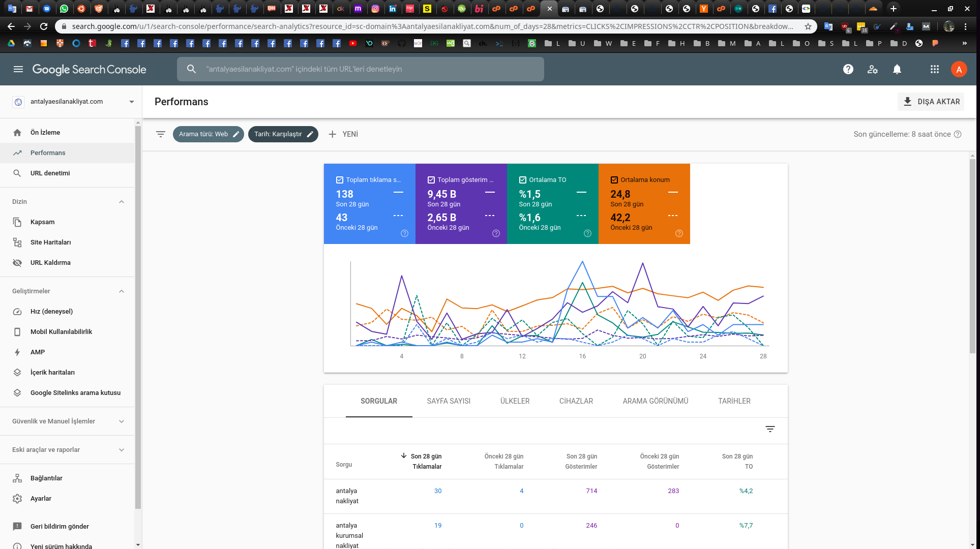The height and width of the screenshot is (549, 980).
Task: Open Mobil Kullanılabilirlik report
Action: [x=68, y=332]
